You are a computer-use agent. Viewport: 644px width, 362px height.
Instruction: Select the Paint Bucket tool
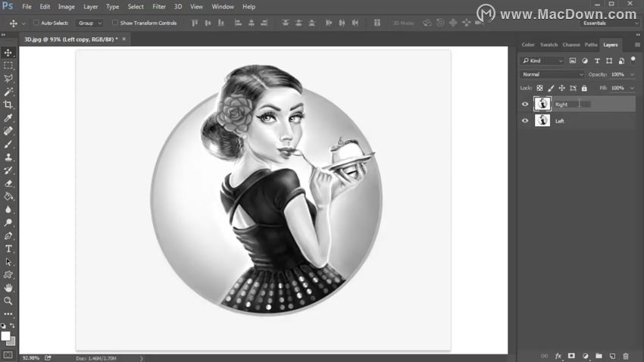[8, 196]
